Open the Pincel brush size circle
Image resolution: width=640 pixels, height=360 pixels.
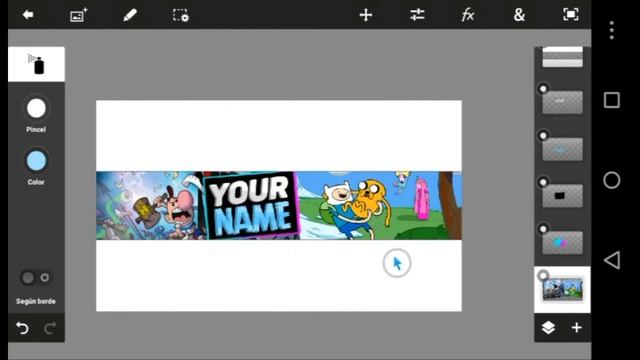pos(36,109)
